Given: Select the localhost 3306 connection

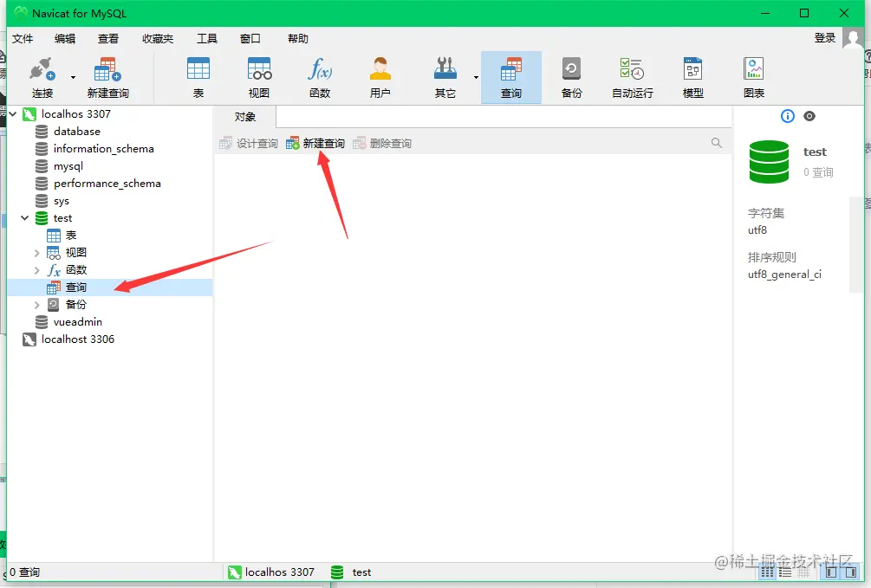Looking at the screenshot, I should (78, 339).
